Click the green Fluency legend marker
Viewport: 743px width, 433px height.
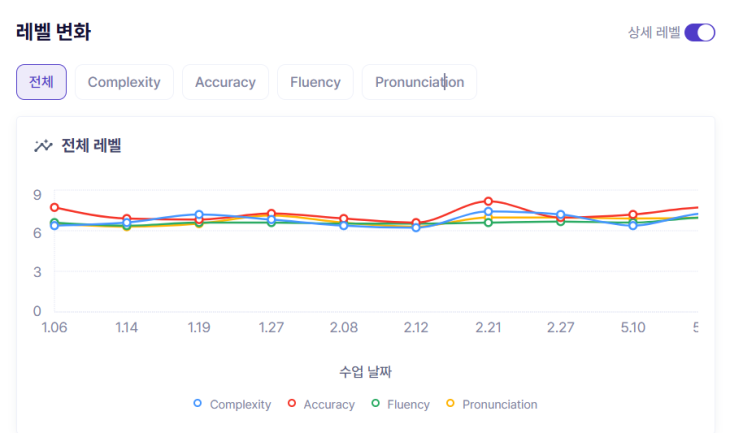coord(375,404)
